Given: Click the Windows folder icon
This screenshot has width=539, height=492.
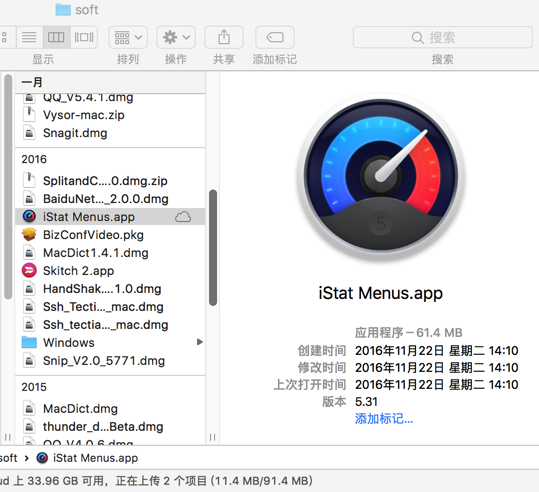Looking at the screenshot, I should (x=29, y=342).
